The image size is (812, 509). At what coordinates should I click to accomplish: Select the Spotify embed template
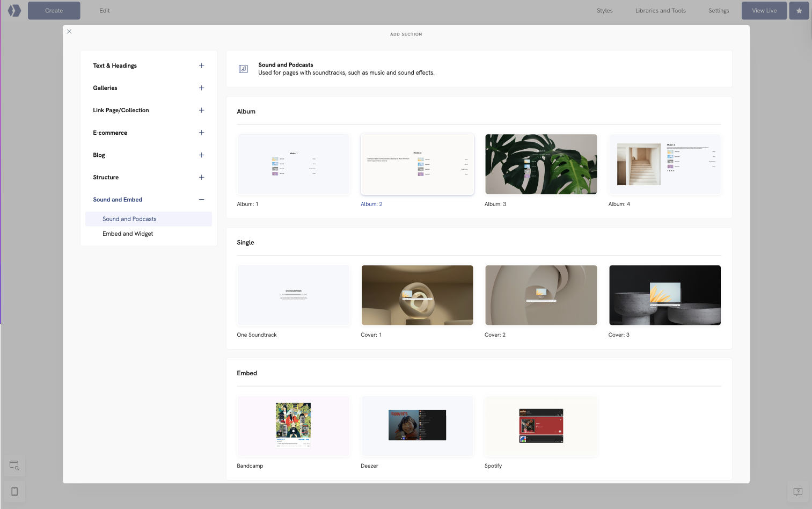(x=540, y=426)
